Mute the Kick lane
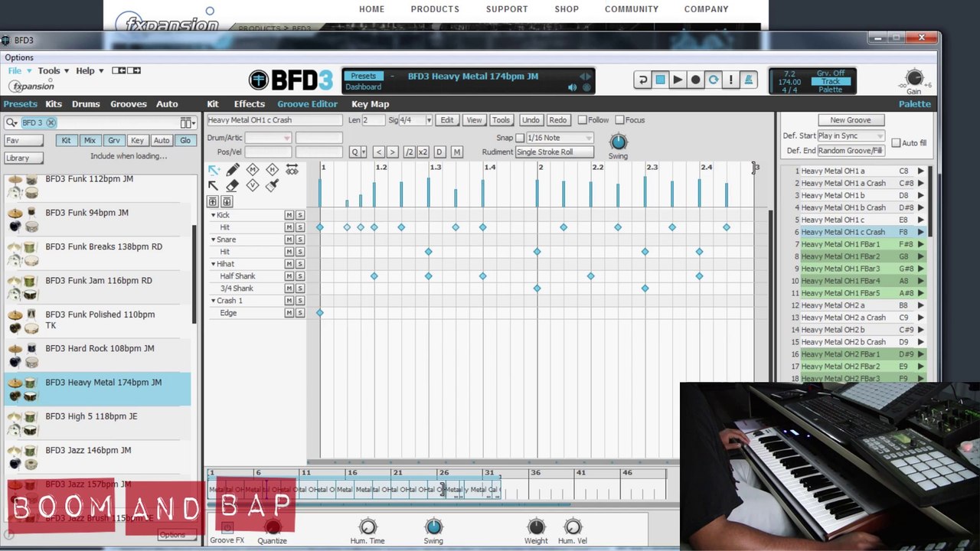The image size is (980, 551). (x=289, y=215)
